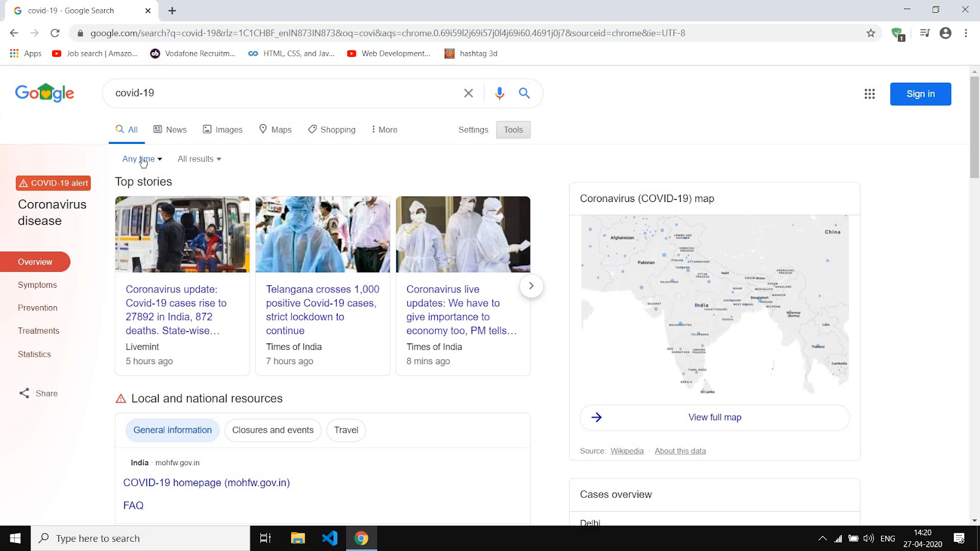Reload the page
The image size is (980, 551).
click(55, 33)
